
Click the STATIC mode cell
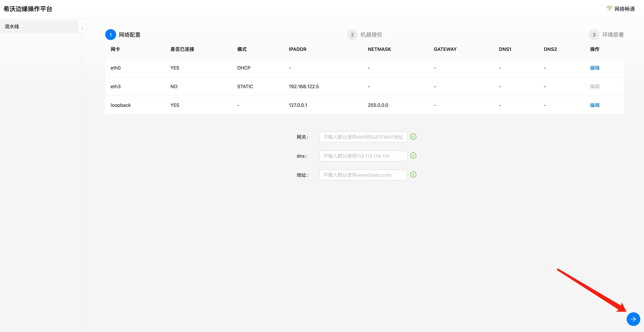(x=245, y=86)
